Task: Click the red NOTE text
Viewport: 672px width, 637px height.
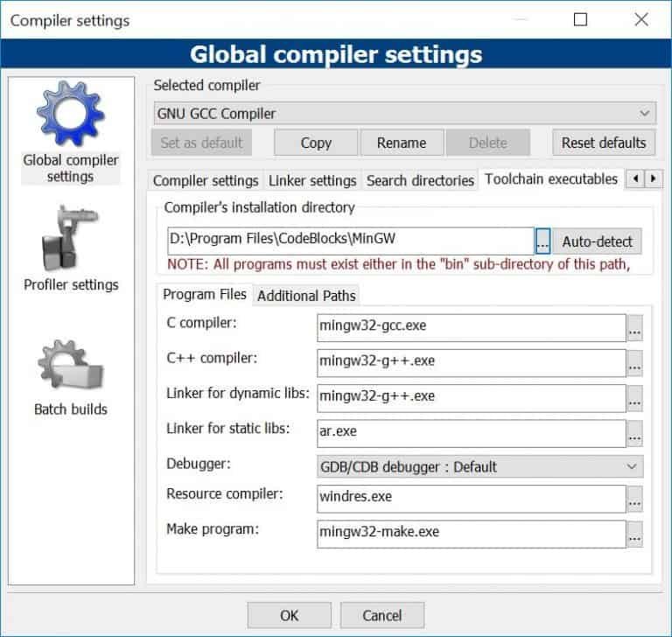Action: click(x=399, y=264)
